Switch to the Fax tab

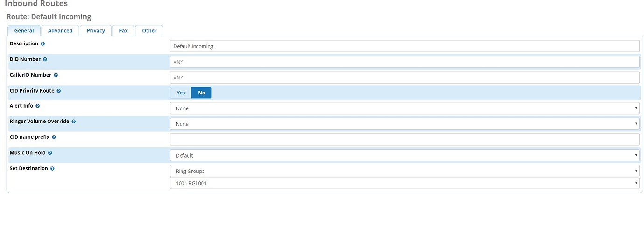(123, 31)
